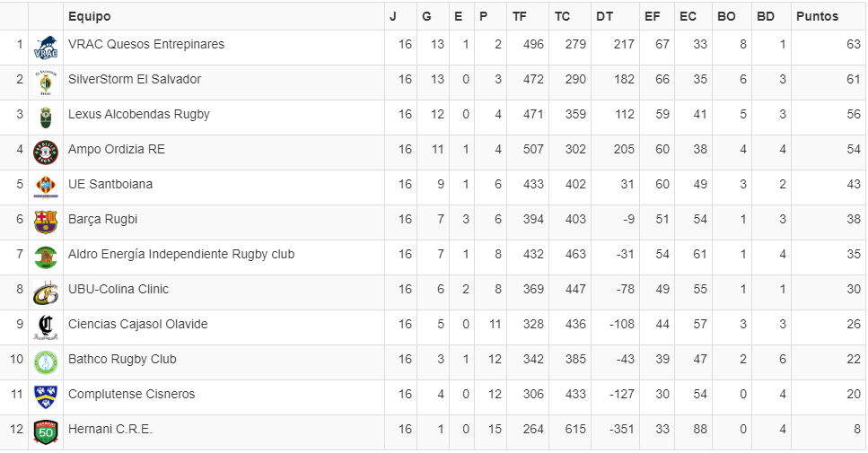Select the Equipo column header
The height and width of the screenshot is (453, 868).
(x=89, y=16)
